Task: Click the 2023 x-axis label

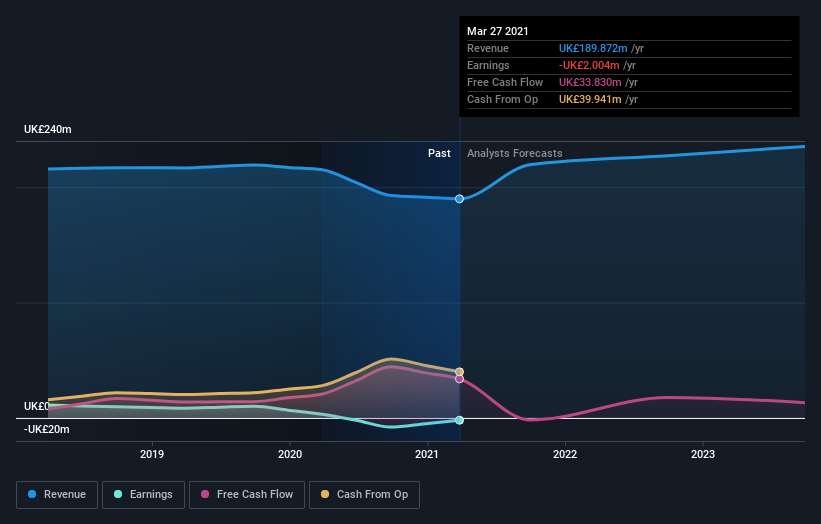Action: [x=703, y=454]
